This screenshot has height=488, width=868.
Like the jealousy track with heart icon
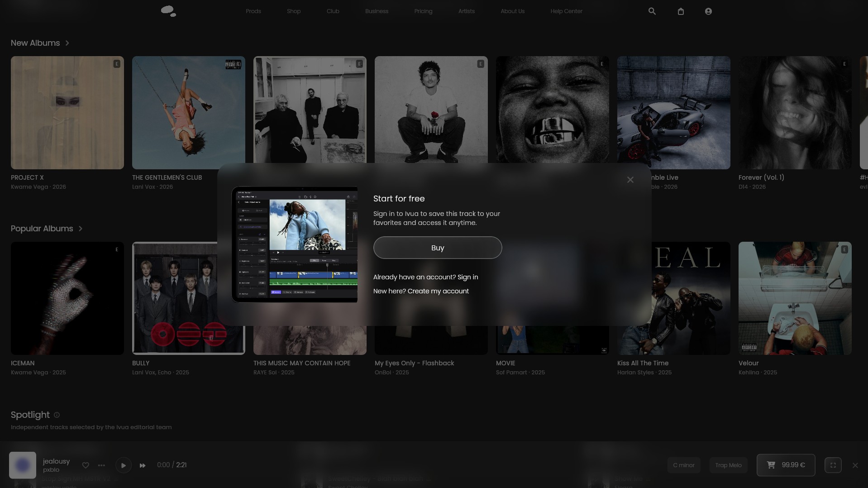(x=86, y=465)
